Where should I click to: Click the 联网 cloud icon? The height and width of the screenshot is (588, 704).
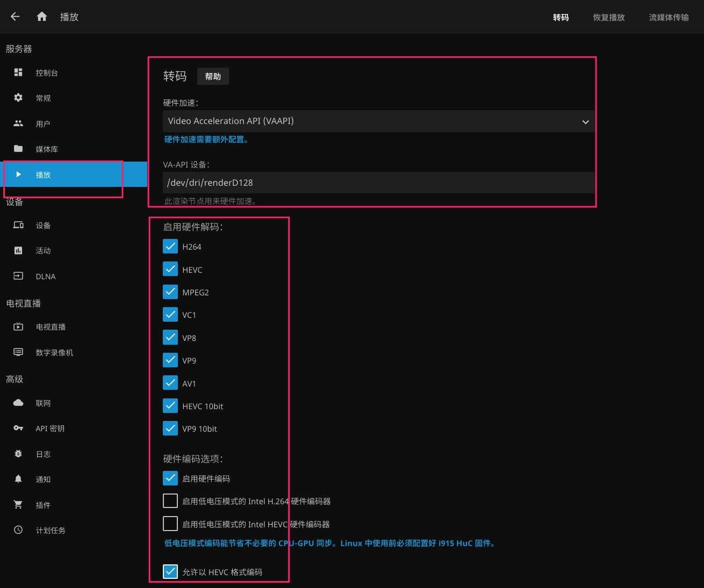point(18,403)
